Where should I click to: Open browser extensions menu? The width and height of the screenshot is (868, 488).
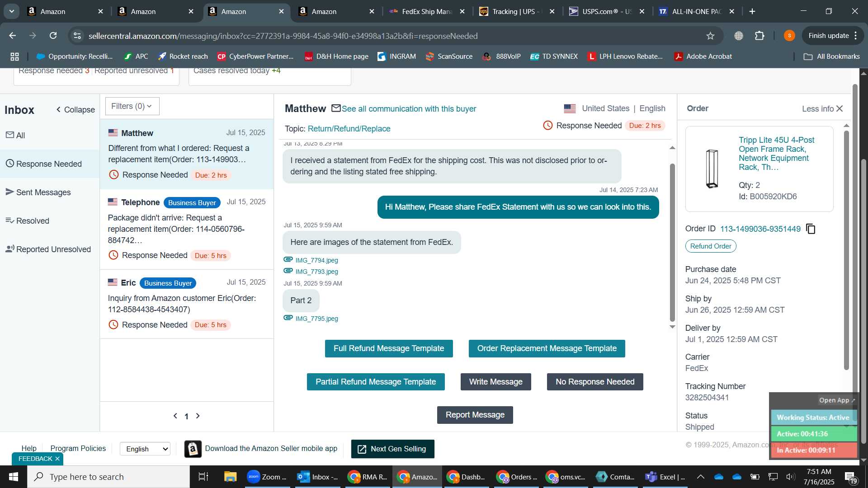[x=759, y=36]
